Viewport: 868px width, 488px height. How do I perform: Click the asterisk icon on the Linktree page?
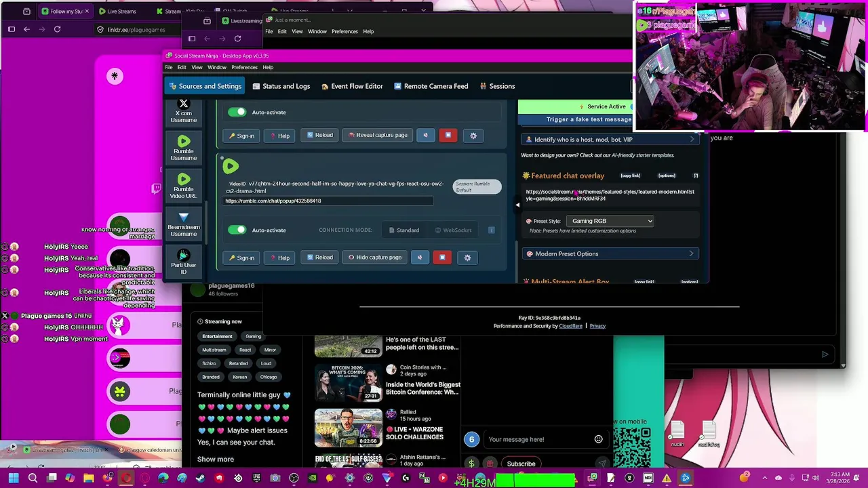(115, 76)
